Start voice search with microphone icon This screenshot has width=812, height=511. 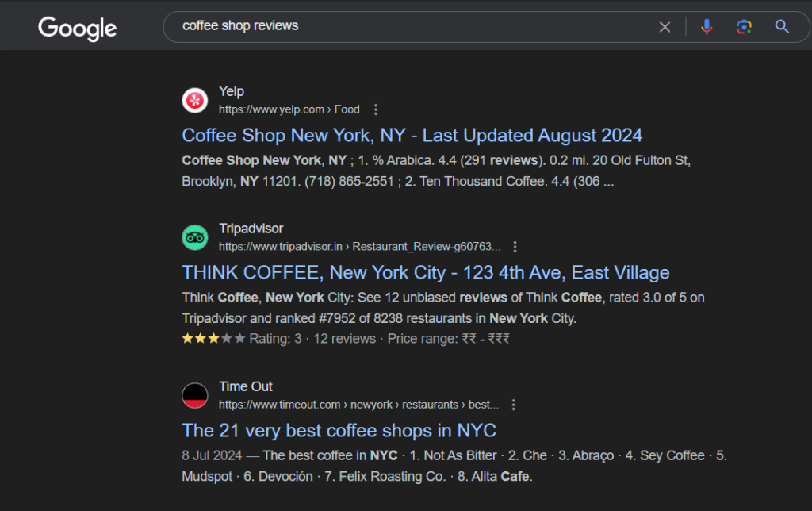coord(707,26)
